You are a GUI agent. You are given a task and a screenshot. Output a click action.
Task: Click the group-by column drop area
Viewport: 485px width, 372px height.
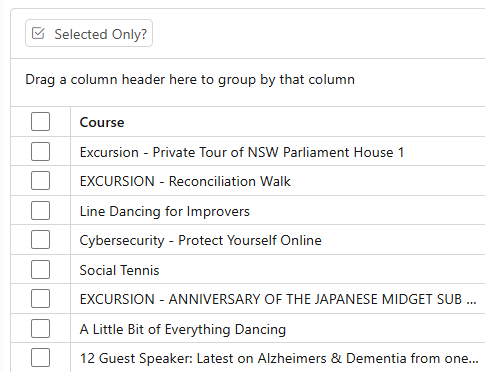tap(248, 83)
